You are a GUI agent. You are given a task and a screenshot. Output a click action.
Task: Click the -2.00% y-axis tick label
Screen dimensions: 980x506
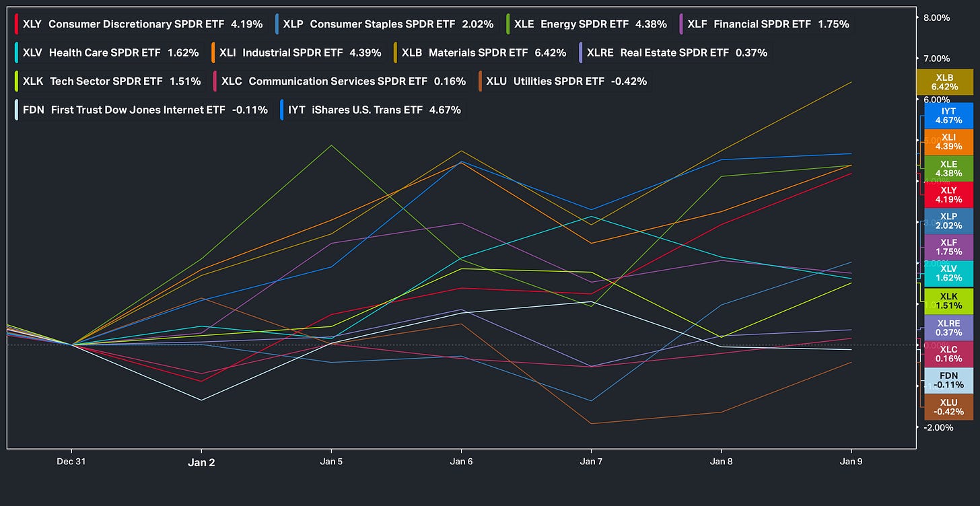pos(937,427)
